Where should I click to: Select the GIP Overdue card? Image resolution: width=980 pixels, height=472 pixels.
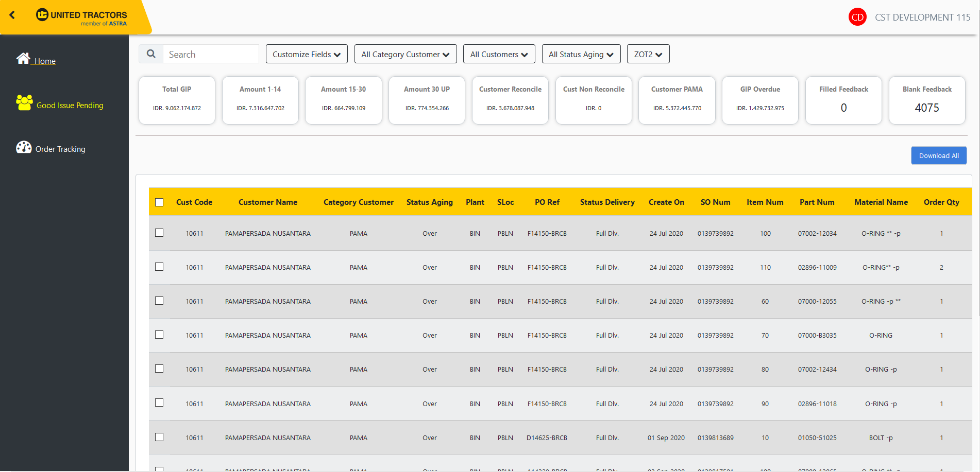(760, 100)
